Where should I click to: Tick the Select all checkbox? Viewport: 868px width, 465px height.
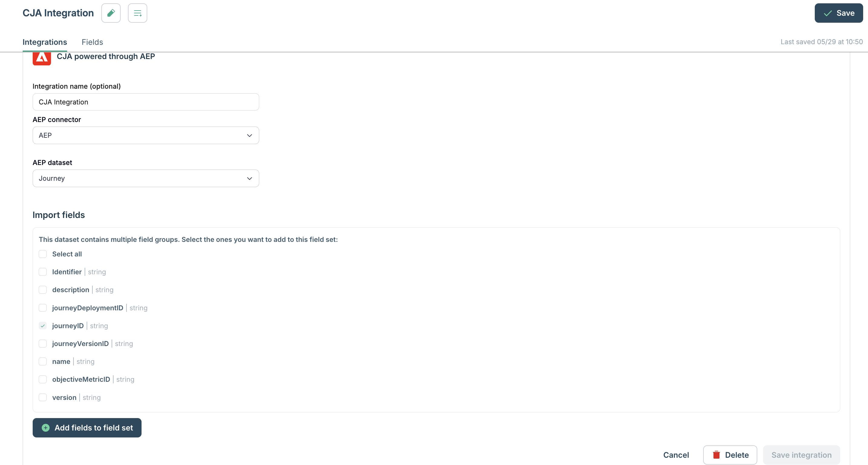(x=43, y=254)
